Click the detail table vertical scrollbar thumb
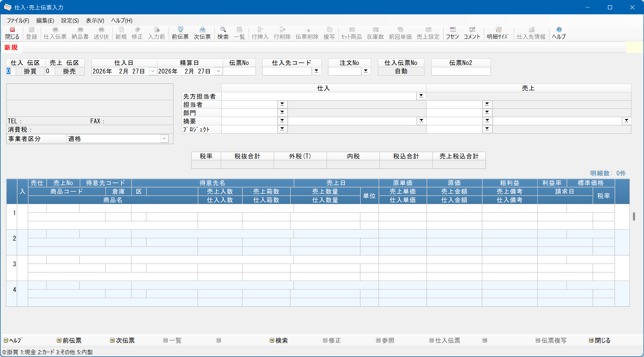The width and height of the screenshot is (644, 357). 634,217
